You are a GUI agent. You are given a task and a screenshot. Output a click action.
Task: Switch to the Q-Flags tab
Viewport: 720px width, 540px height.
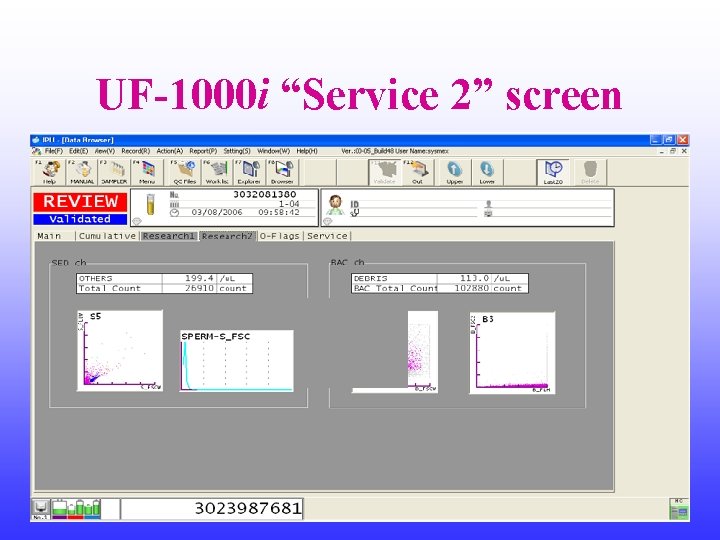(279, 236)
